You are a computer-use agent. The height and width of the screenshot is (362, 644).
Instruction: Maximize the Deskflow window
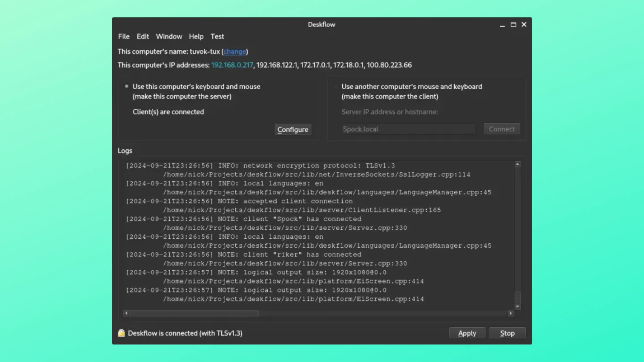click(513, 25)
